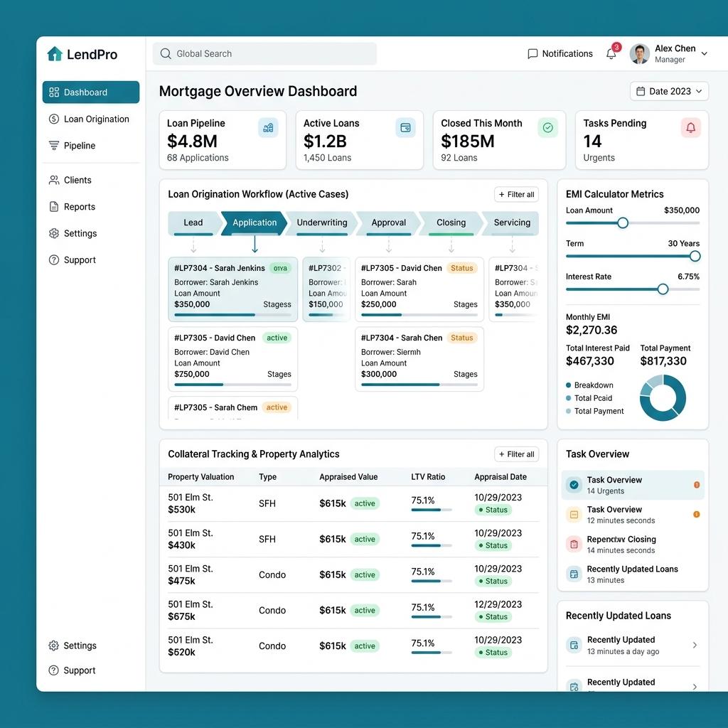Click the Notifications chat bubble icon
The image size is (728, 728).
pyautogui.click(x=532, y=54)
